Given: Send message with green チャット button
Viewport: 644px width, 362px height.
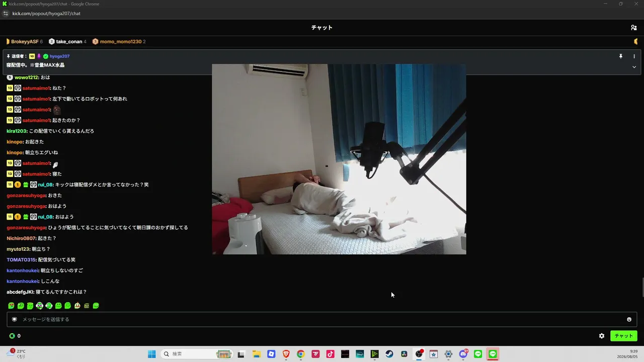Looking at the screenshot, I should [x=623, y=336].
